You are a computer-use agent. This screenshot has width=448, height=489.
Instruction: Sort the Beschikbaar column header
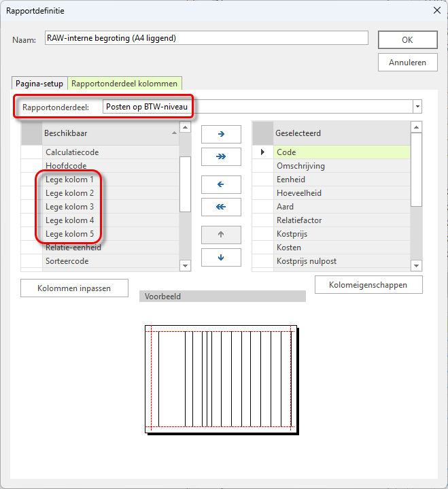tap(111, 133)
